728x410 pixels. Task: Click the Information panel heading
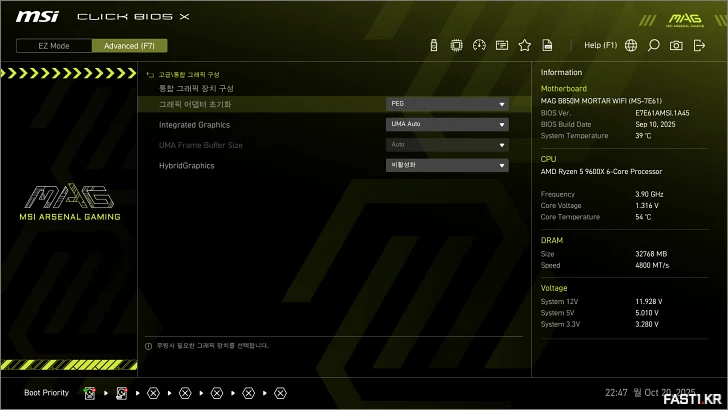[x=561, y=72]
